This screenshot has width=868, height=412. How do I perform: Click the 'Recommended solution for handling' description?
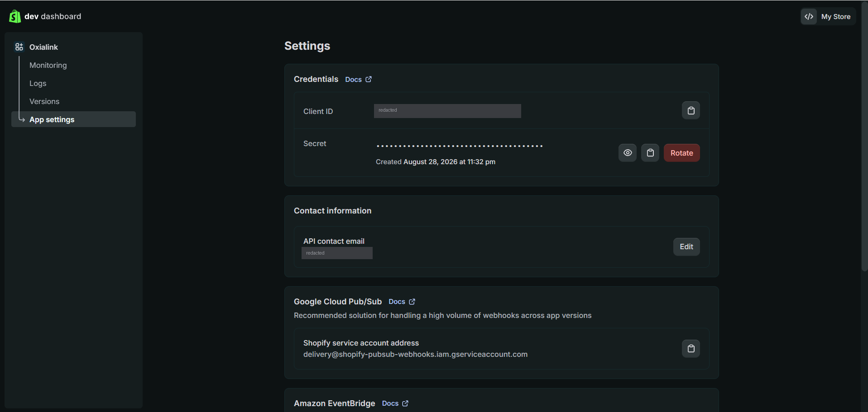click(x=442, y=316)
